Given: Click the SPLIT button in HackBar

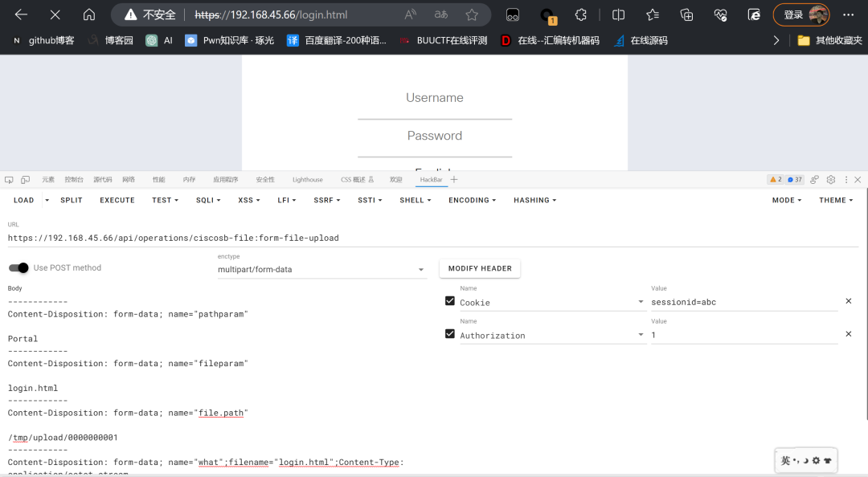Looking at the screenshot, I should coord(72,200).
